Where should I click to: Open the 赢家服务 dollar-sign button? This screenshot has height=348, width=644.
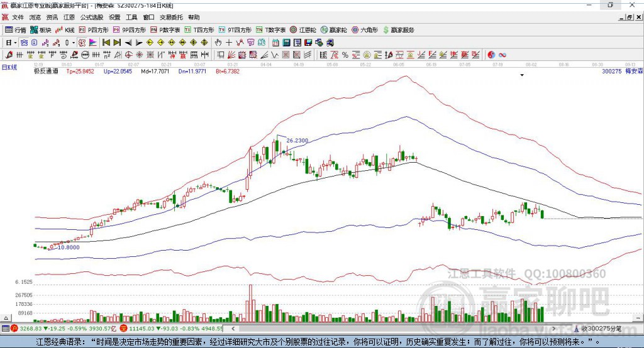(398, 30)
